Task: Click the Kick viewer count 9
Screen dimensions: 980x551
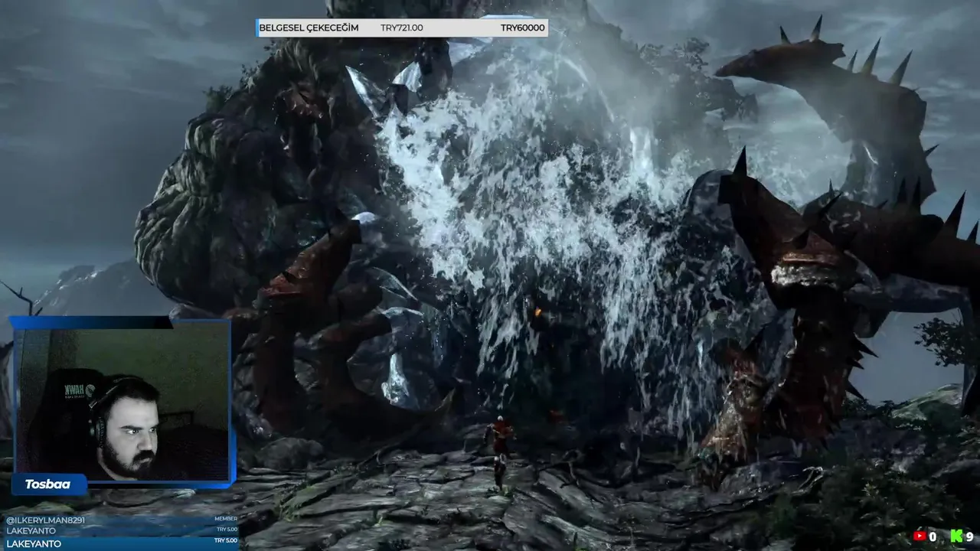Action: (x=969, y=536)
